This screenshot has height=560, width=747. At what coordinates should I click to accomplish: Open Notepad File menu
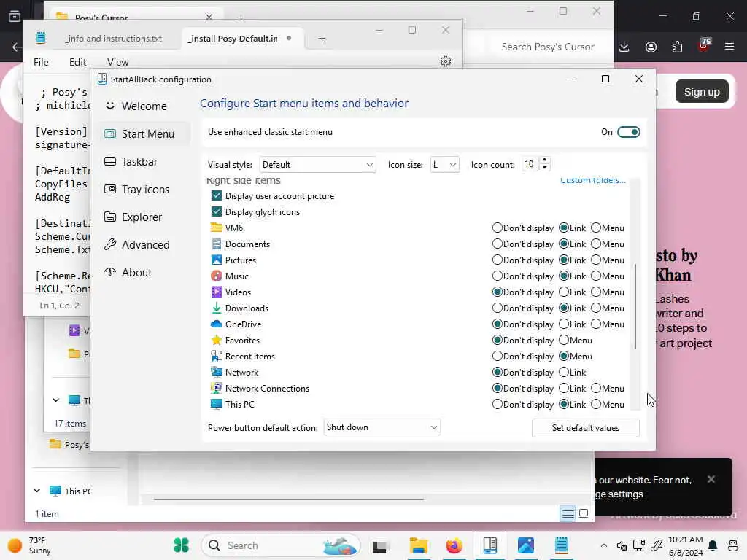click(x=41, y=62)
